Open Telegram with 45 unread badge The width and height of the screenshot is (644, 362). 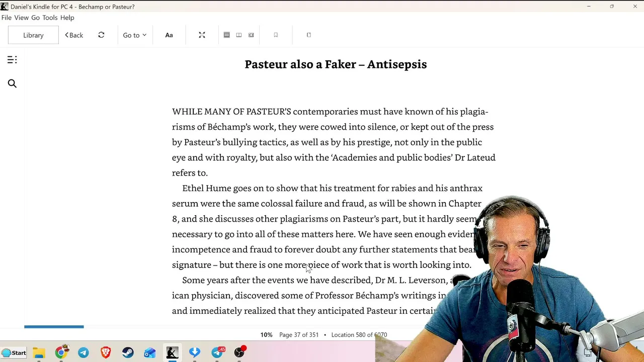(x=217, y=353)
